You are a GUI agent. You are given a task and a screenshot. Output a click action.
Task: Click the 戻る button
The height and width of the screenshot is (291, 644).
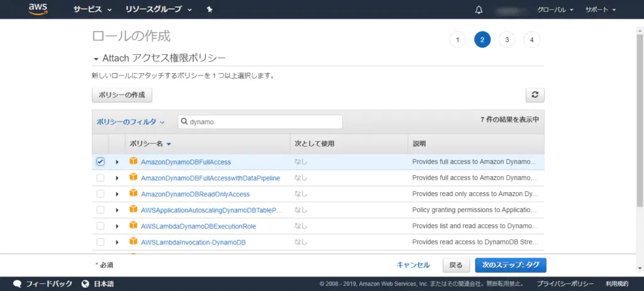pos(456,265)
